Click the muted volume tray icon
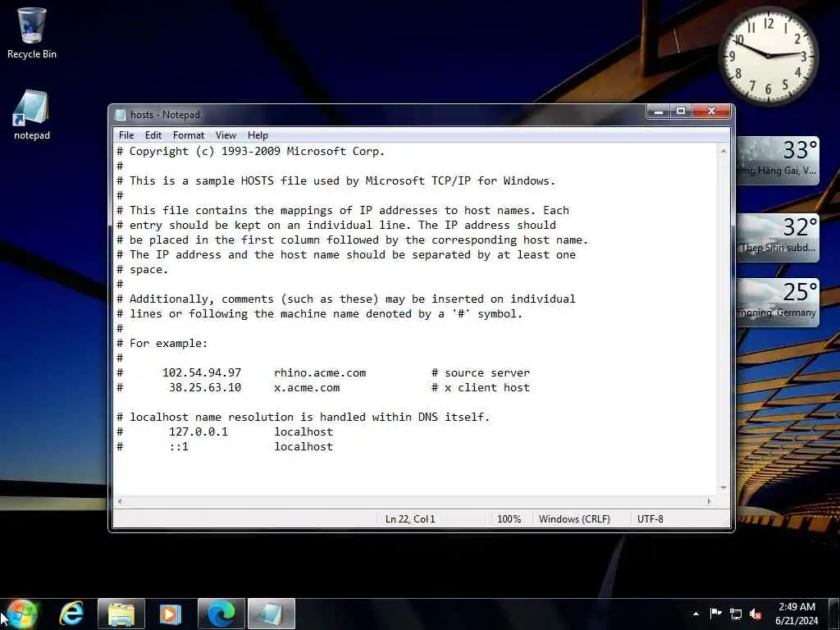 (x=756, y=614)
